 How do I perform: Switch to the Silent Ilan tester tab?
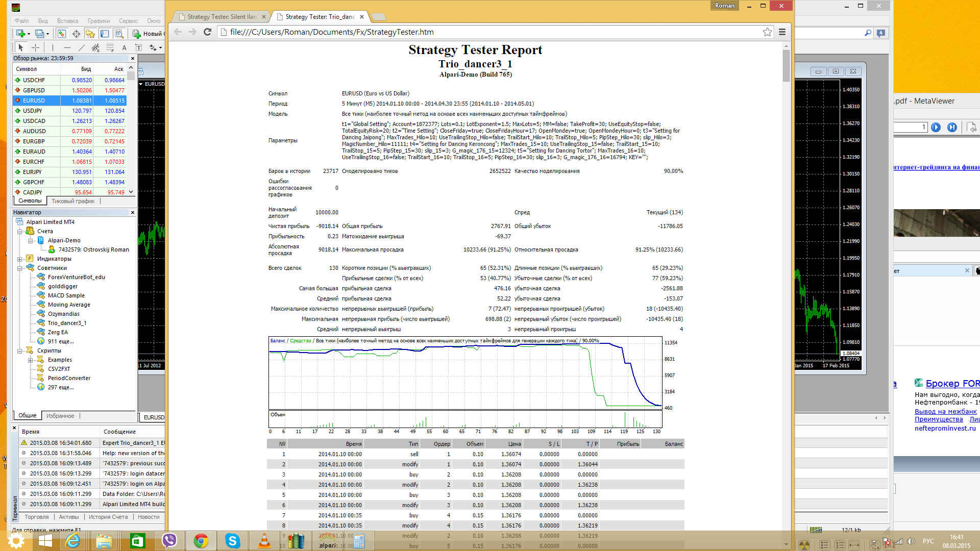point(222,17)
